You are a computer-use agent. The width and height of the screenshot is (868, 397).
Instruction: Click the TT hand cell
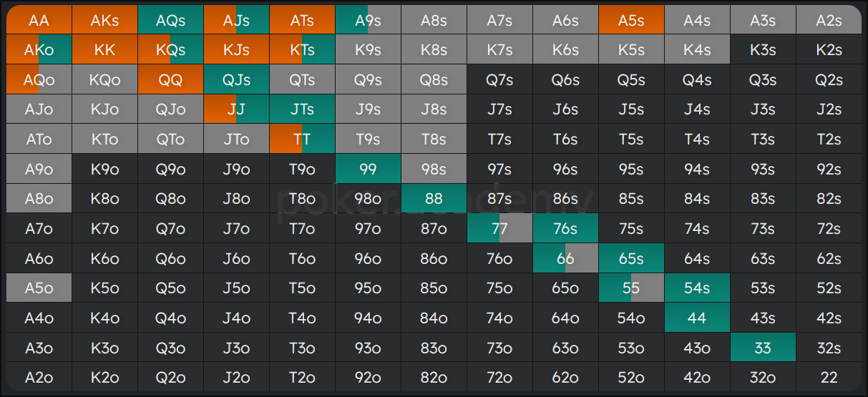(x=302, y=139)
